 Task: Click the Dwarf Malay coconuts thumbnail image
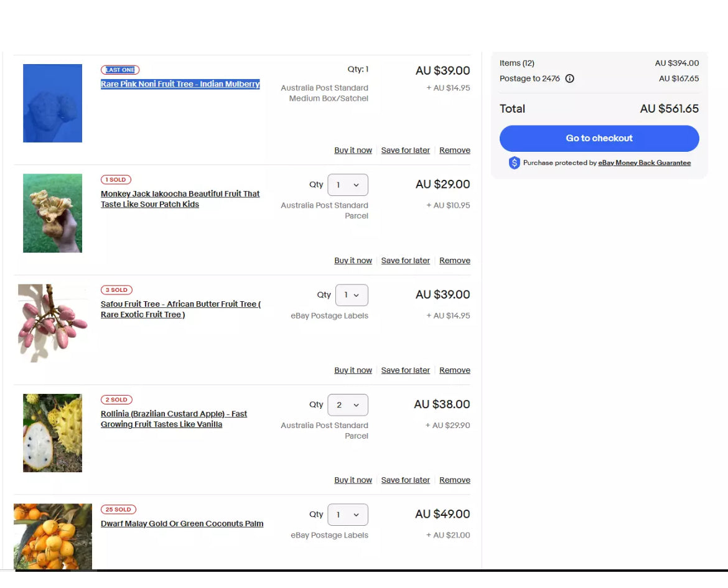point(52,536)
